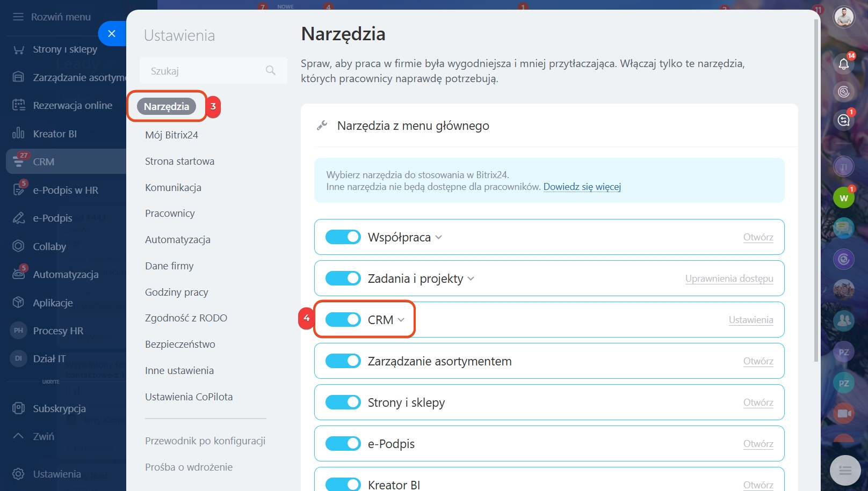
Task: Open Aplikacje cube icon in sidebar
Action: 18,302
